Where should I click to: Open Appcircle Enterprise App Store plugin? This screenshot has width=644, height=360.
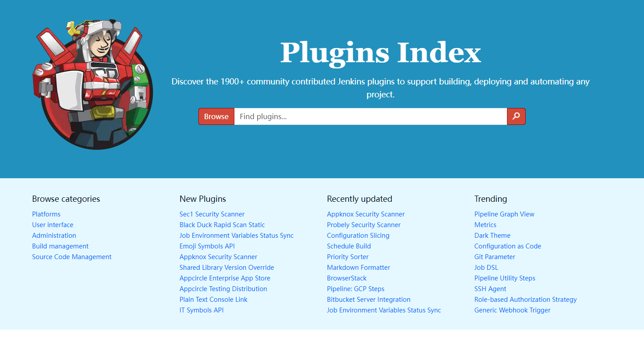(225, 278)
